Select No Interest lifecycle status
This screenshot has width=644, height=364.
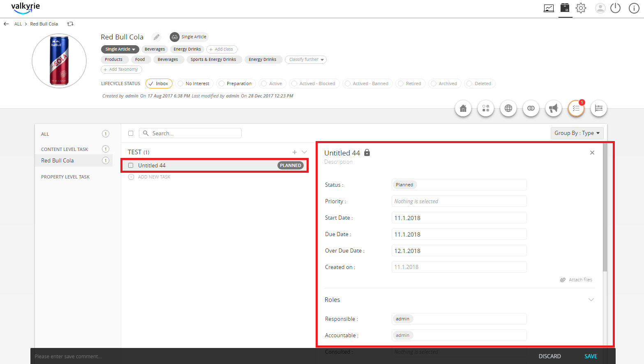194,83
